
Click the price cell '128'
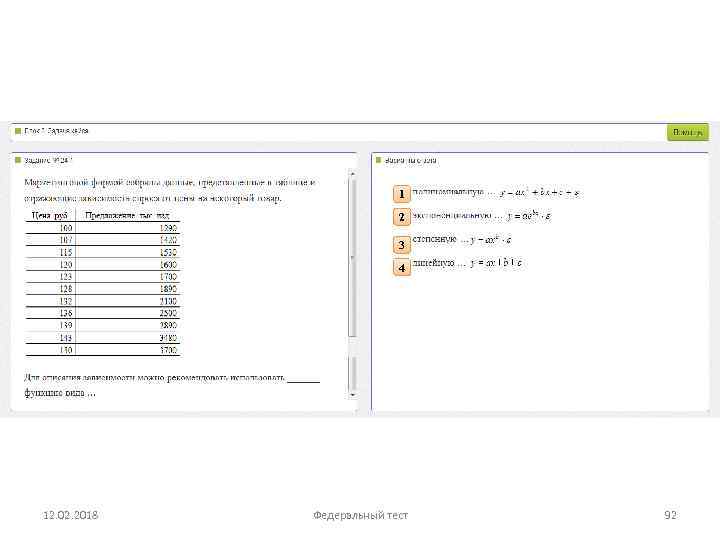click(66, 289)
